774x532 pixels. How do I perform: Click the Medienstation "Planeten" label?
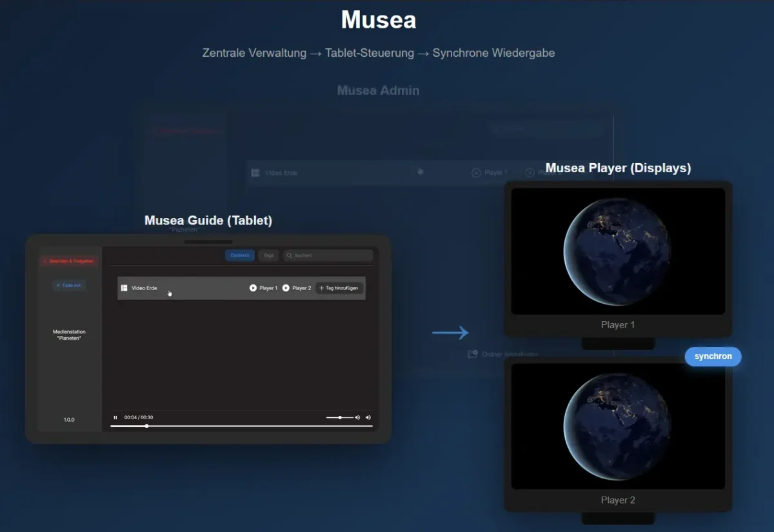(69, 335)
